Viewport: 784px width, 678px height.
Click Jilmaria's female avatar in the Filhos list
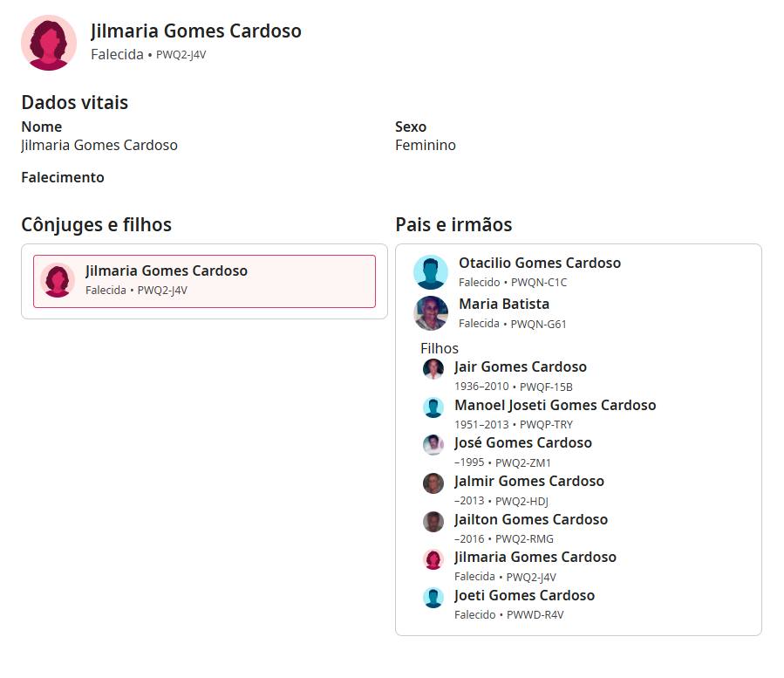433,559
